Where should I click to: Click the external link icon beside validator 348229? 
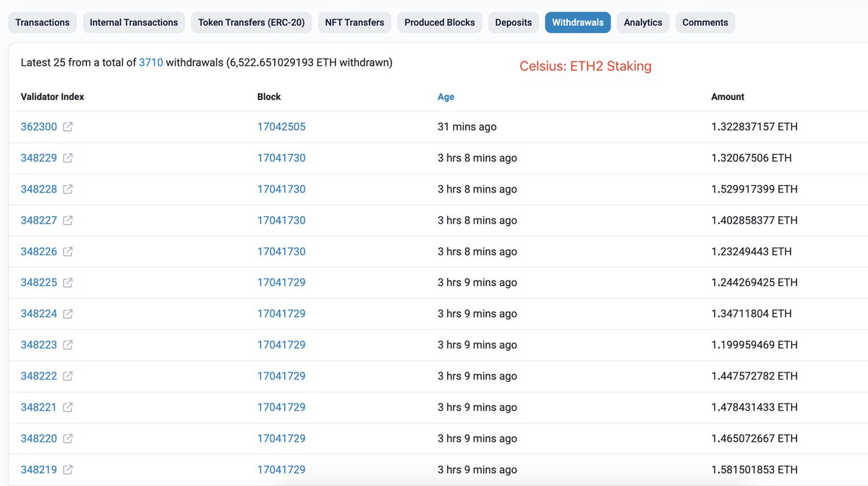(x=69, y=158)
